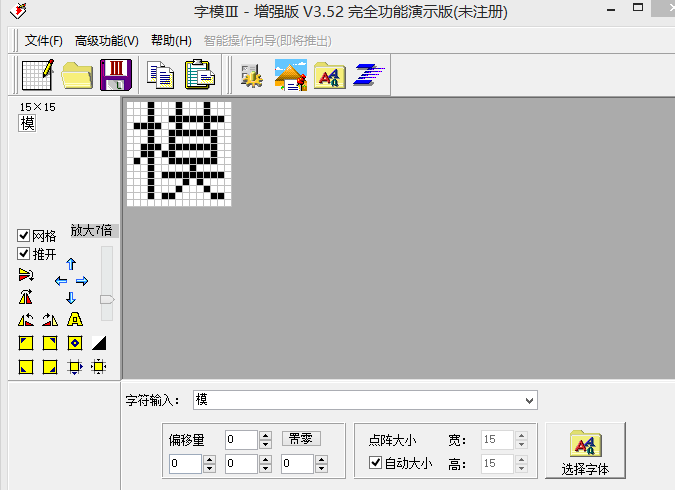The height and width of the screenshot is (490, 675).
Task: Increase the bottom-right offset stepper
Action: coord(322,459)
